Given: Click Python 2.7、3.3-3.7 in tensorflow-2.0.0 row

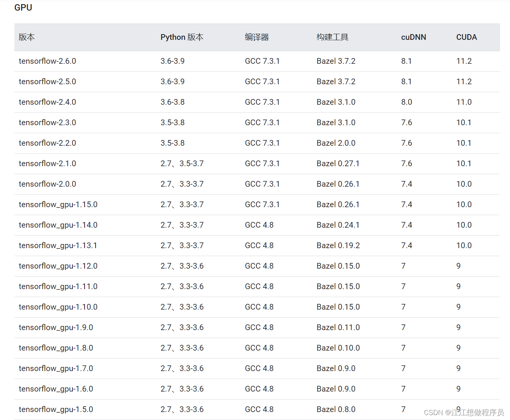Looking at the screenshot, I should pyautogui.click(x=182, y=184).
